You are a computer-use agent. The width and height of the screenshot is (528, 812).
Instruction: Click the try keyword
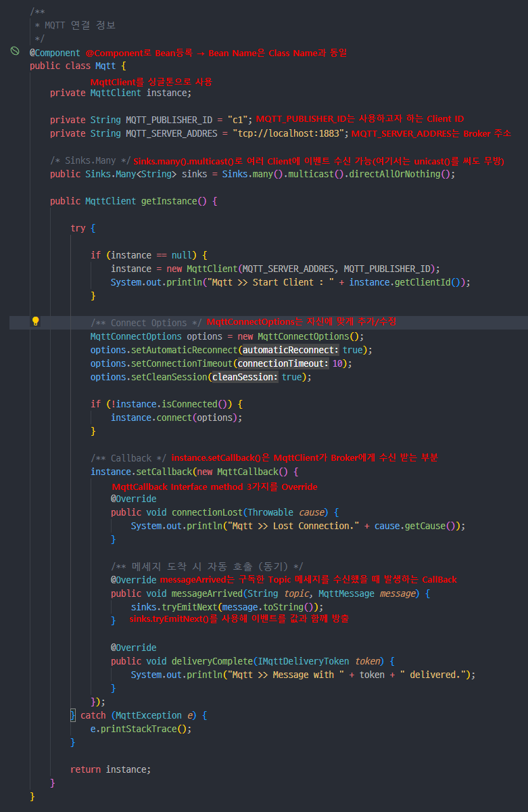pyautogui.click(x=78, y=228)
